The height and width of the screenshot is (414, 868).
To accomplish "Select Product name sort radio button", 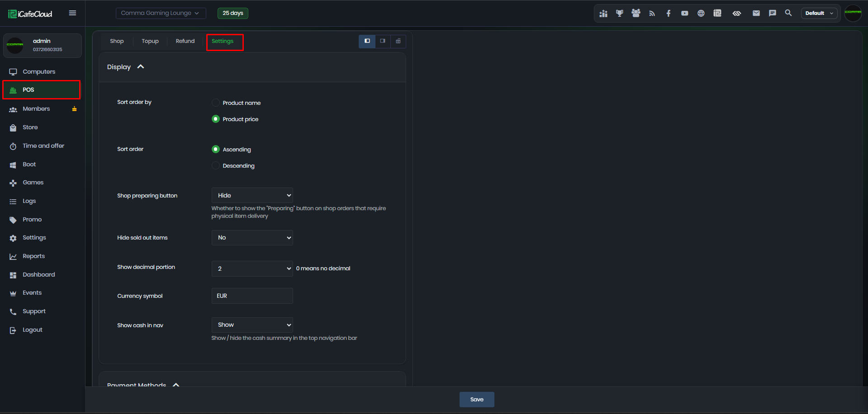I will 216,103.
